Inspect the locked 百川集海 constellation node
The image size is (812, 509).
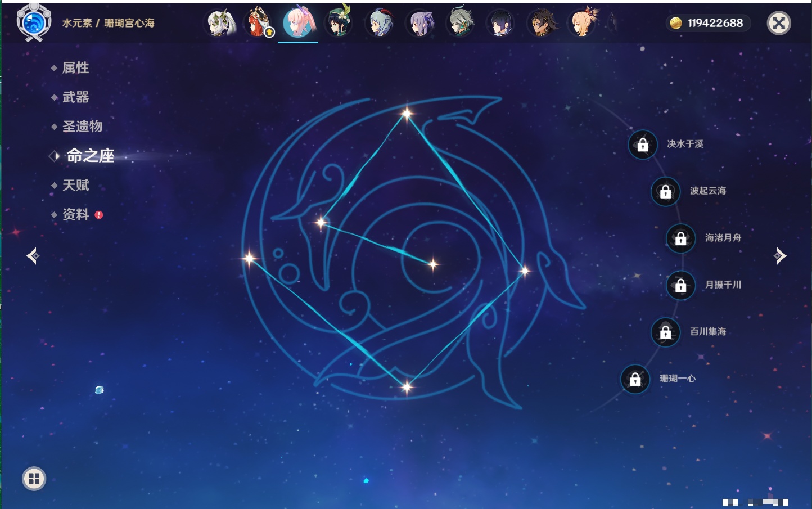666,332
